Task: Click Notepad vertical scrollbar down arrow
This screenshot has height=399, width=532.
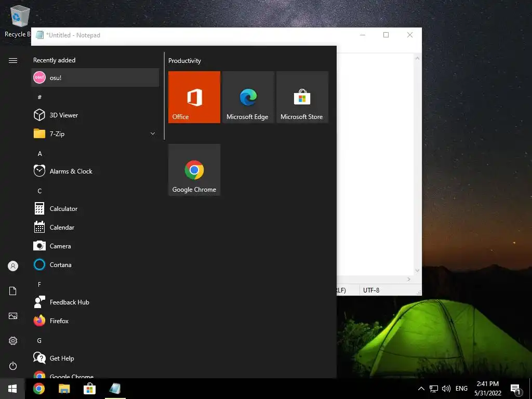Action: [417, 271]
